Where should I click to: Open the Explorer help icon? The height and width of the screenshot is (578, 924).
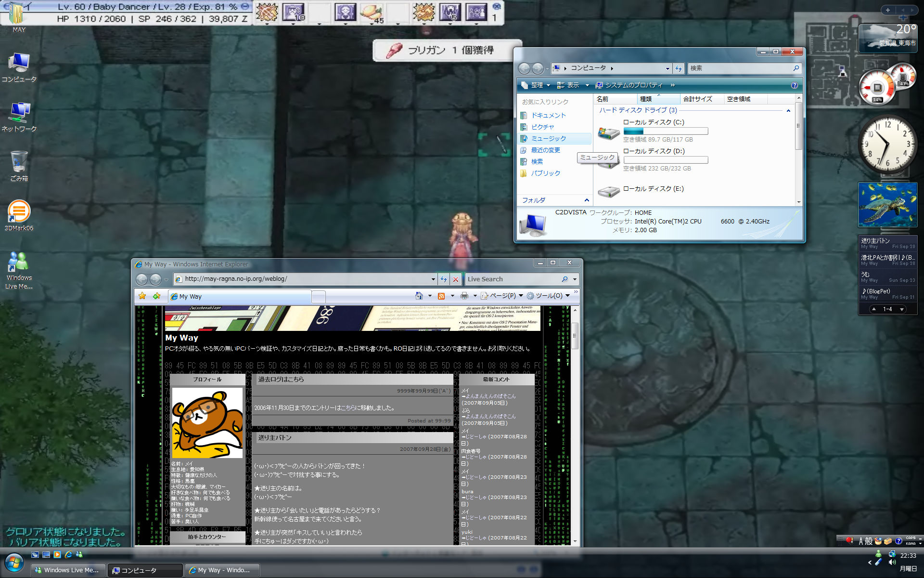(794, 85)
